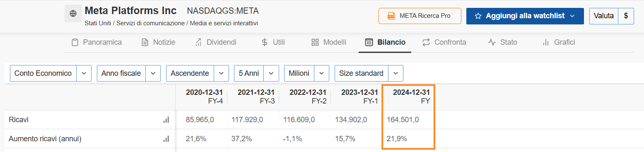The height and width of the screenshot is (152, 644).
Task: Expand the Ascendente sort dropdown
Action: point(197,73)
